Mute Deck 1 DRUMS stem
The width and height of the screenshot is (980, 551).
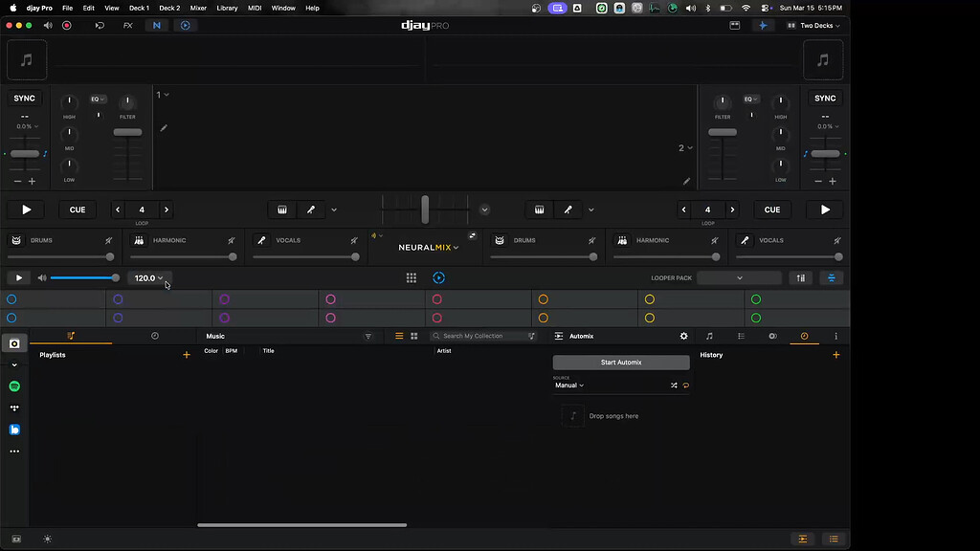click(109, 240)
